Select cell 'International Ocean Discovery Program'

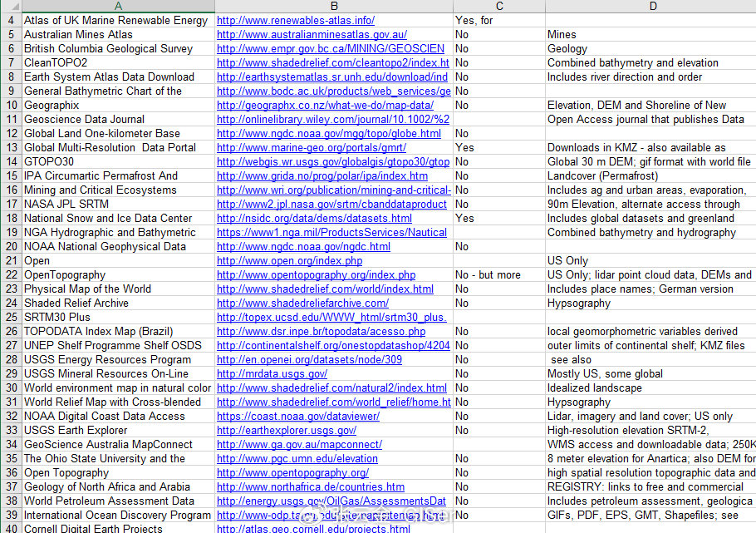tap(118, 516)
